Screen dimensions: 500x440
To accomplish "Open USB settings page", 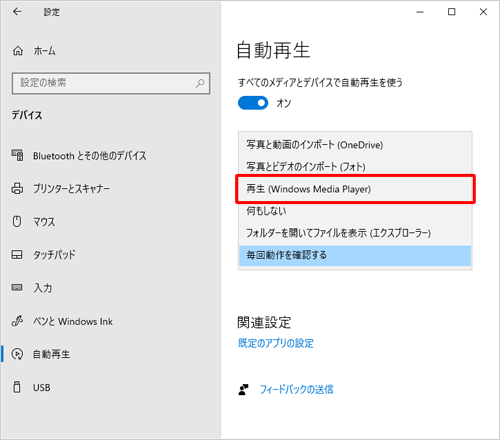I will click(x=111, y=387).
